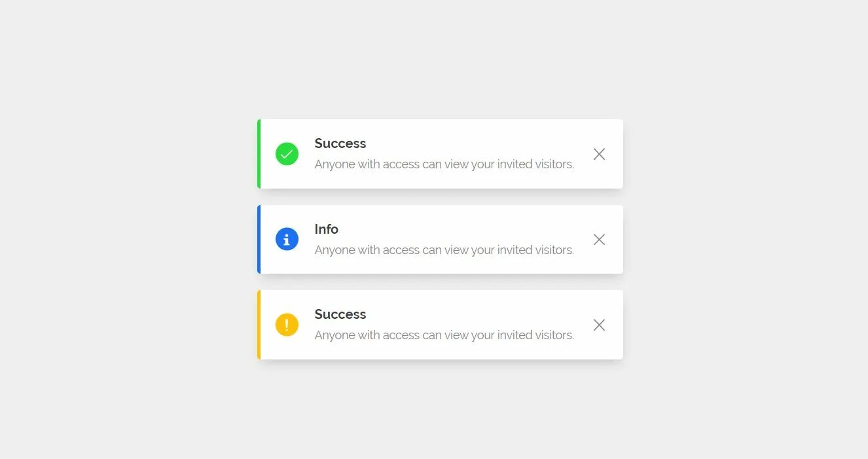
Task: Click the Info toast's description message
Action: pos(444,250)
